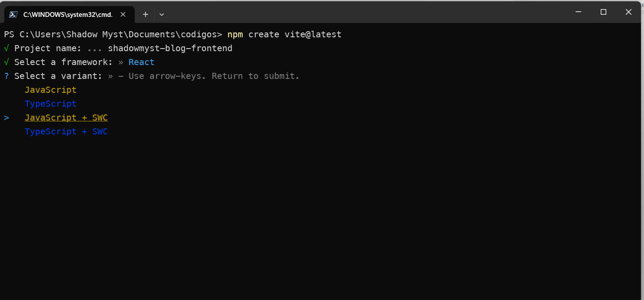The width and height of the screenshot is (644, 300).
Task: Select the C:\WINDOWS\system32\cmd tab
Action: (x=68, y=14)
